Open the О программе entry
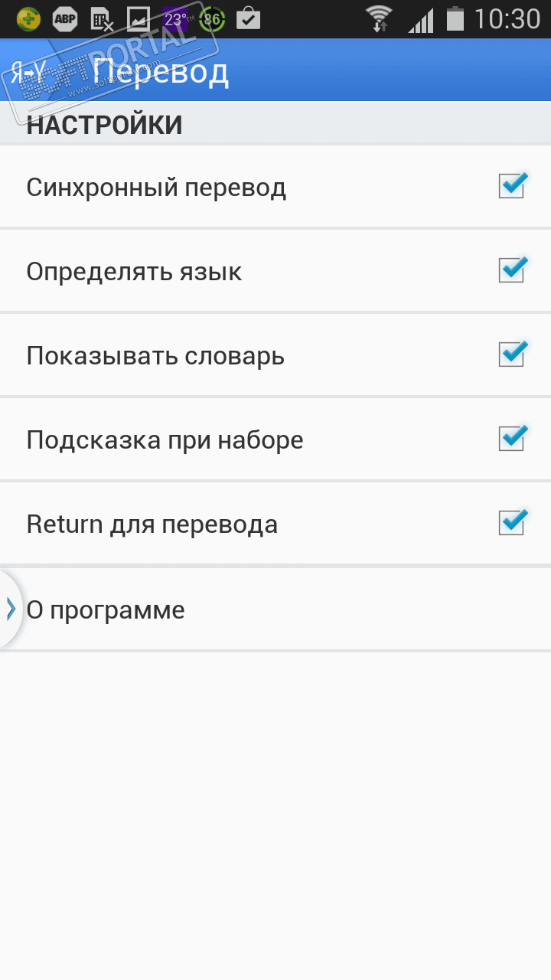This screenshot has width=551, height=980. 106,610
